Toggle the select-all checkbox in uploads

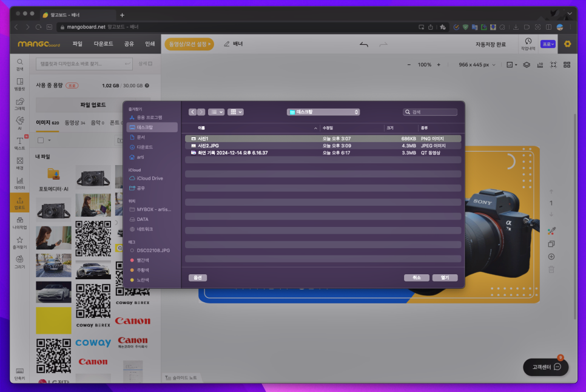pyautogui.click(x=41, y=141)
